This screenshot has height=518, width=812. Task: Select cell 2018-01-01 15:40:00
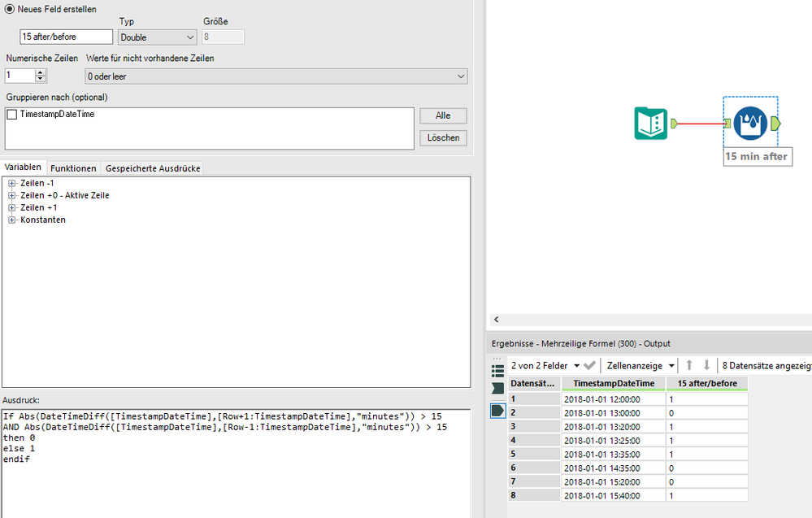614,495
